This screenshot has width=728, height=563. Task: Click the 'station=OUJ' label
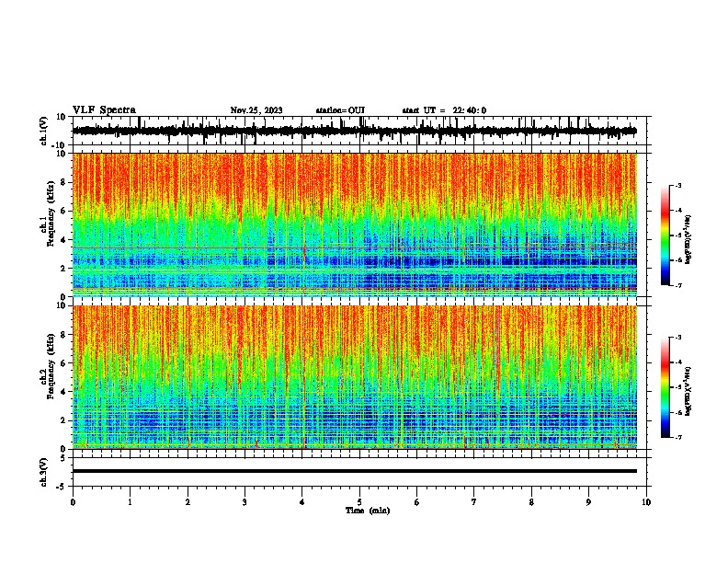[x=340, y=110]
